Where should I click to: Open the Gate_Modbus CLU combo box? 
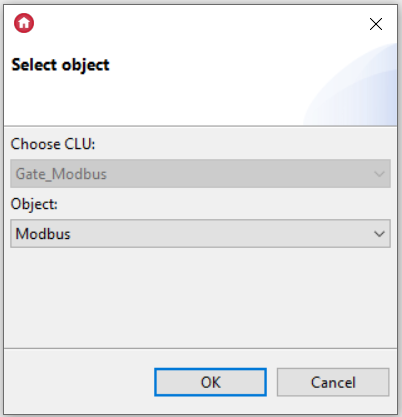(200, 173)
